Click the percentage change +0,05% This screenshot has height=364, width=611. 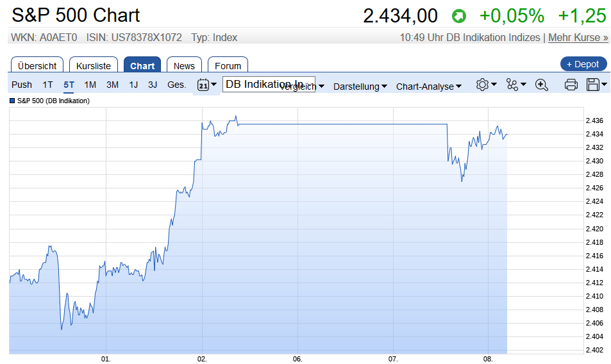[512, 17]
